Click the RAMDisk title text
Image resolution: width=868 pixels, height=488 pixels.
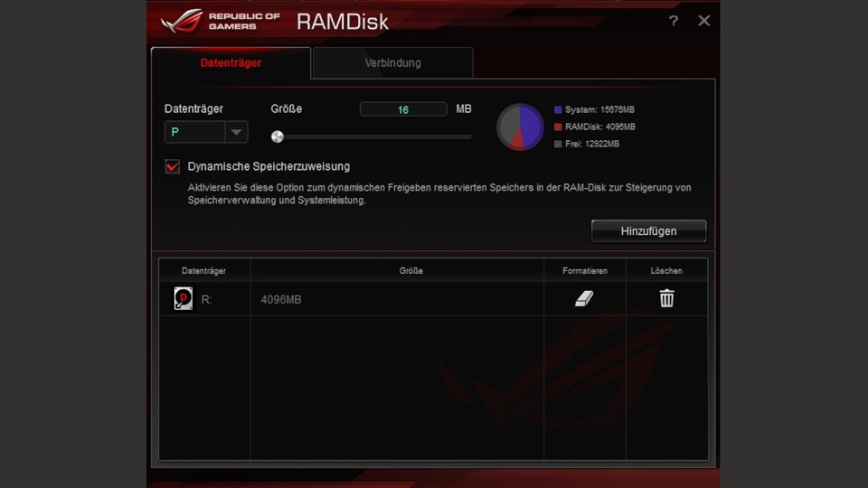point(343,22)
